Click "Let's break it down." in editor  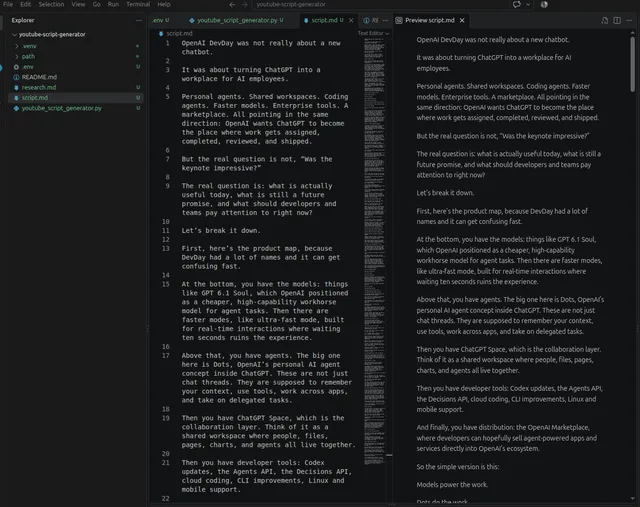[221, 230]
